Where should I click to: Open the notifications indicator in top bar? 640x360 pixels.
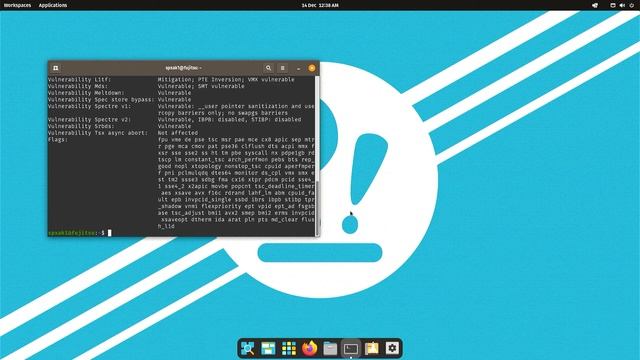(x=595, y=5)
